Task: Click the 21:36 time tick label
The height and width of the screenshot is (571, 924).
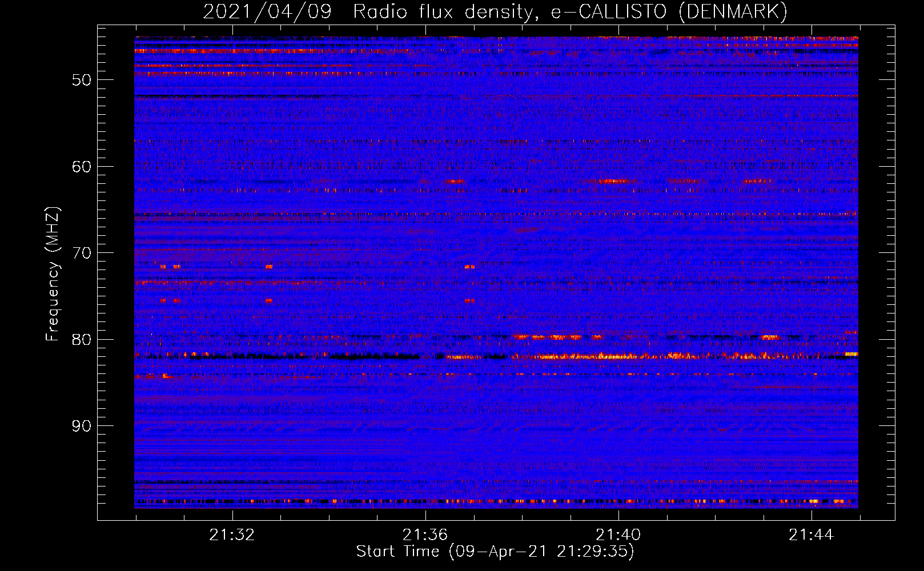Action: 425,535
